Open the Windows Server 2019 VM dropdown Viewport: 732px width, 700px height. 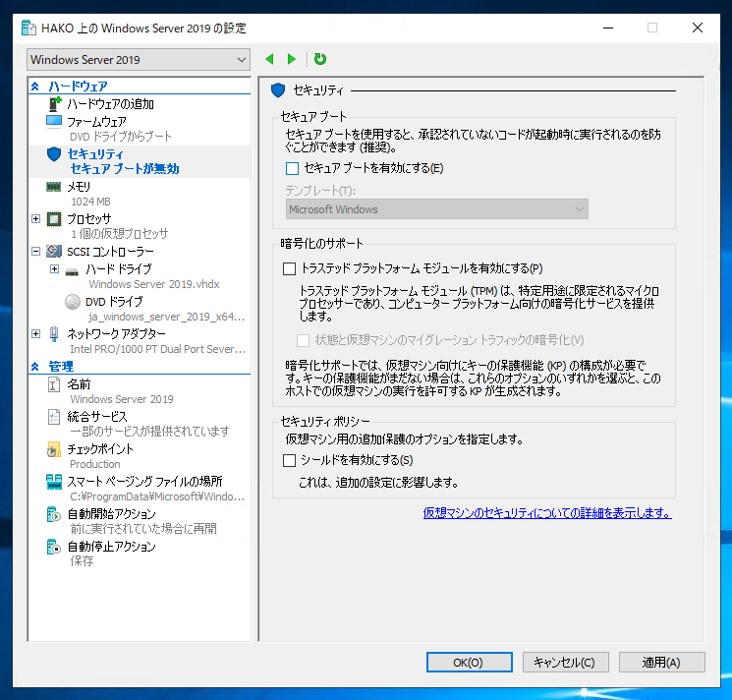139,60
